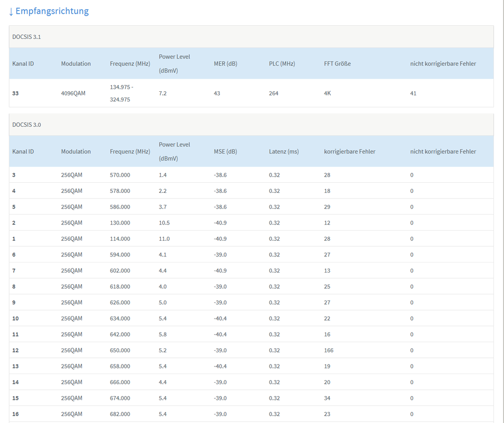The height and width of the screenshot is (423, 504).
Task: Click the PLC (MHz) column header
Action: pos(282,64)
